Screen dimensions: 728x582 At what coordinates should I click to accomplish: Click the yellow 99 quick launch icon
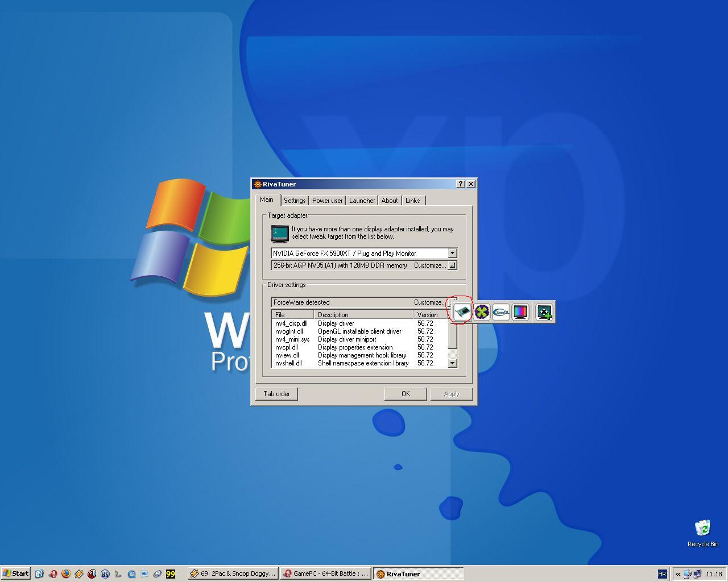pyautogui.click(x=170, y=573)
